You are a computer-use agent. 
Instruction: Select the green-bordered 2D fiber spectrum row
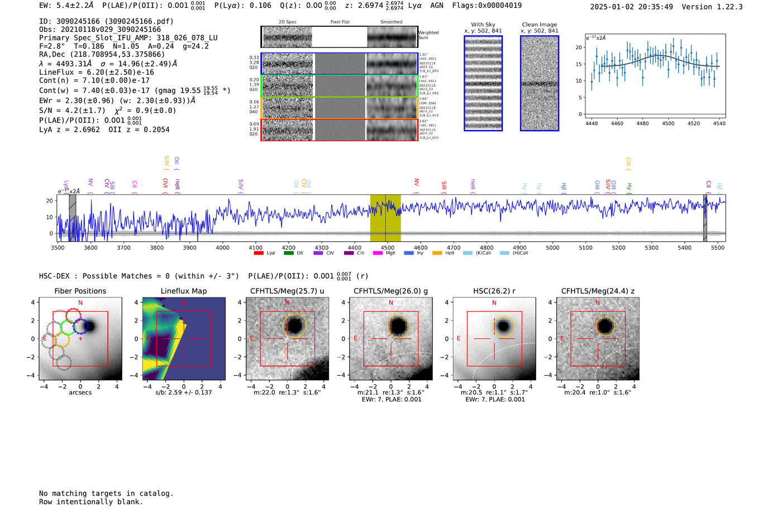pyautogui.click(x=340, y=86)
